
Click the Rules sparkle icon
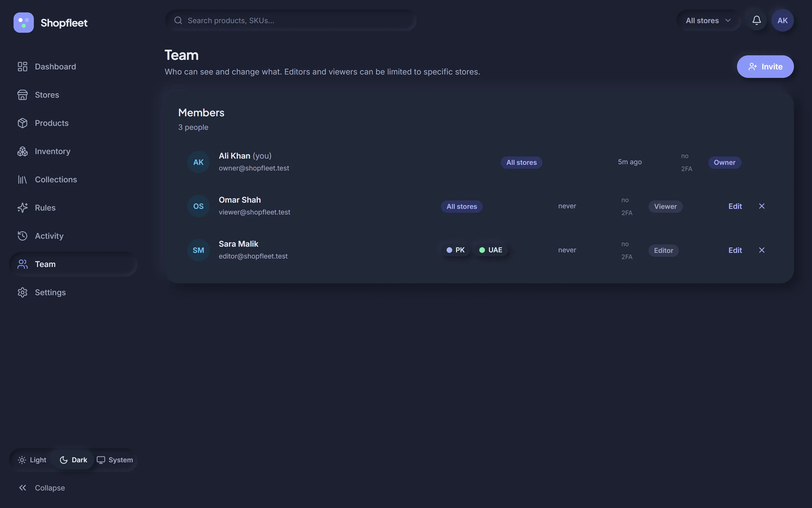pos(23,208)
